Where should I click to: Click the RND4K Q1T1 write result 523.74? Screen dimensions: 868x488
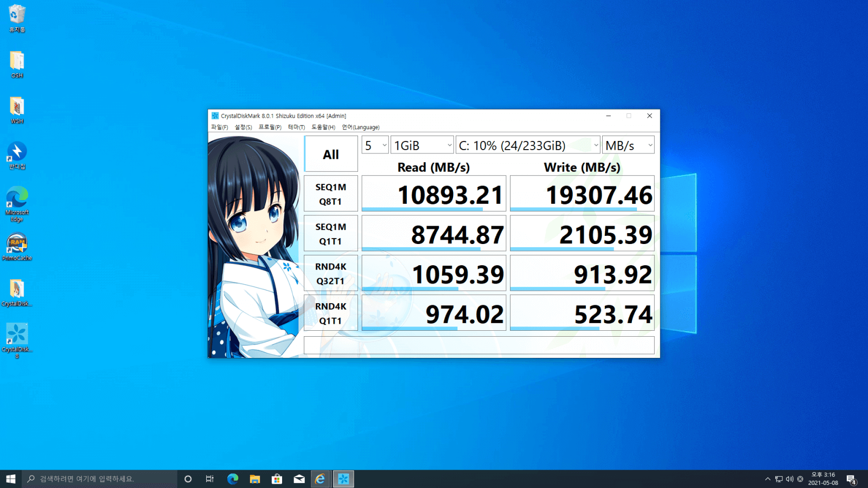[x=582, y=313]
